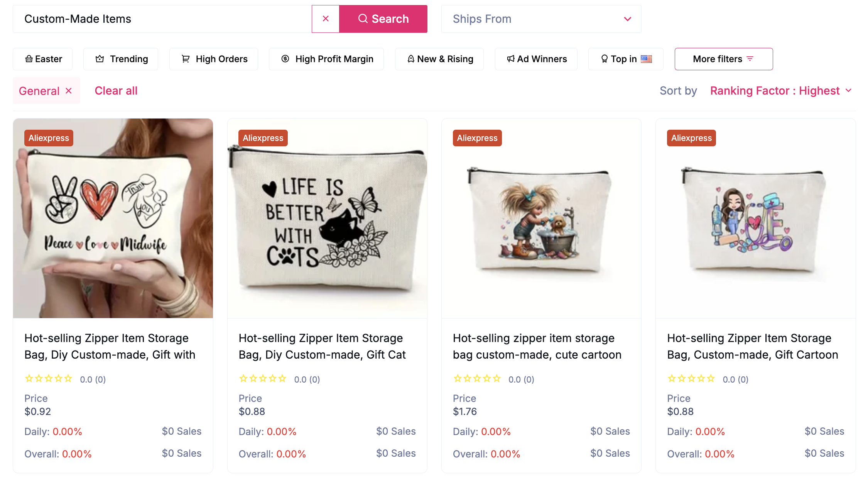Select the New & Rising filter icon
Viewport: 868px width, 481px height.
coord(410,59)
